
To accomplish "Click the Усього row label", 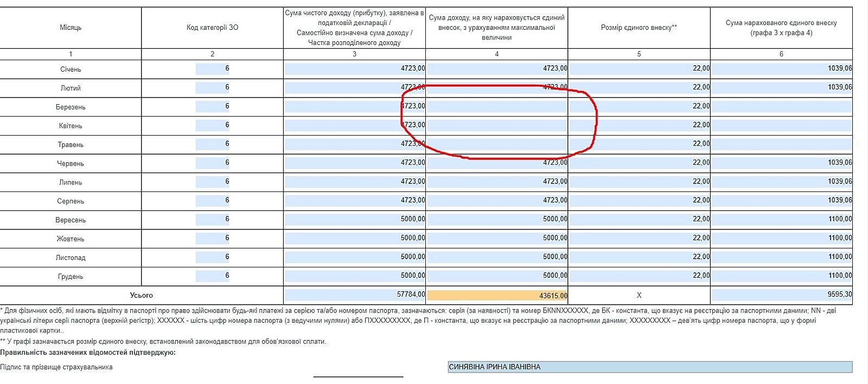I will [141, 296].
